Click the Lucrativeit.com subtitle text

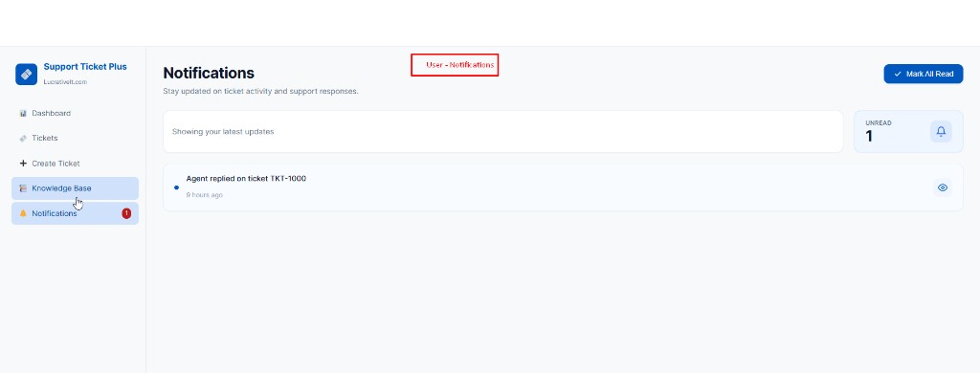pyautogui.click(x=65, y=82)
